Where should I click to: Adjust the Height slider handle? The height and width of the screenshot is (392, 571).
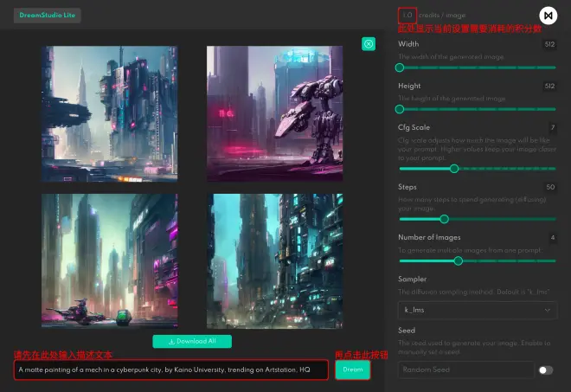coord(400,109)
